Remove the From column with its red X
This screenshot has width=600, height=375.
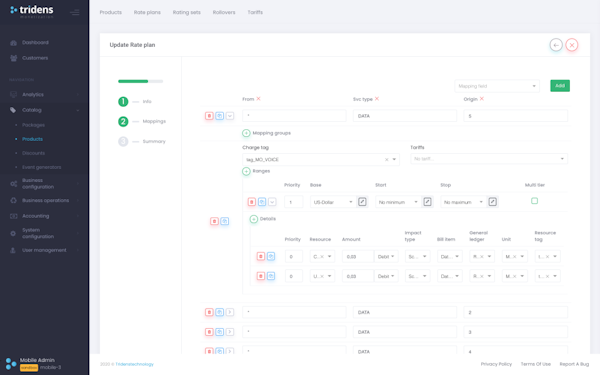coord(258,99)
